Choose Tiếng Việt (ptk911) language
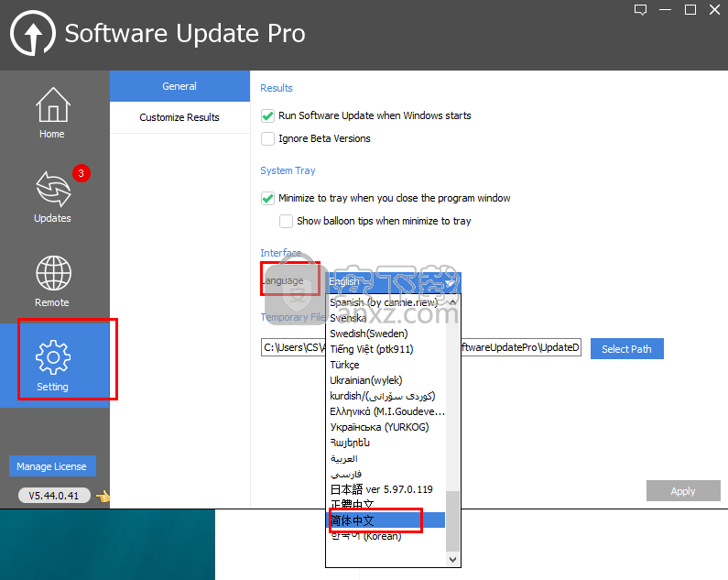Screen dimensions: 728x580 pos(386,349)
